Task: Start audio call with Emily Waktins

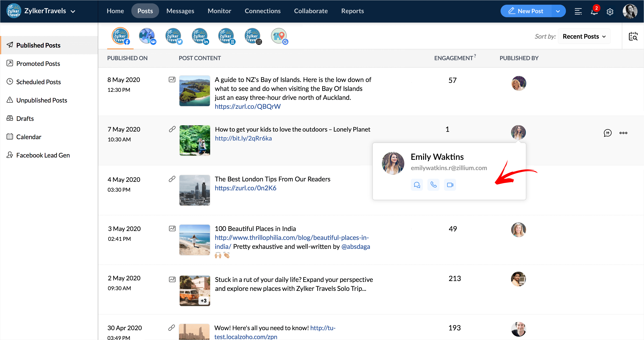Action: tap(433, 185)
